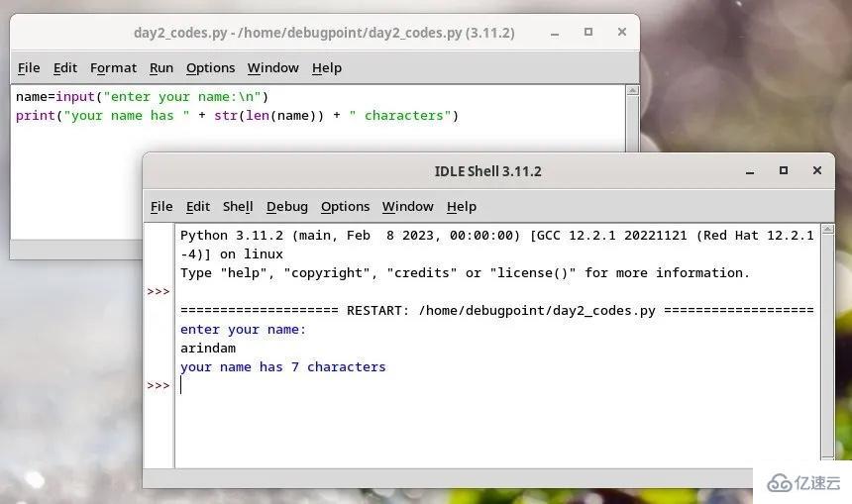This screenshot has width=852, height=504.
Task: Minimize the IDLE Shell window
Action: pos(750,171)
